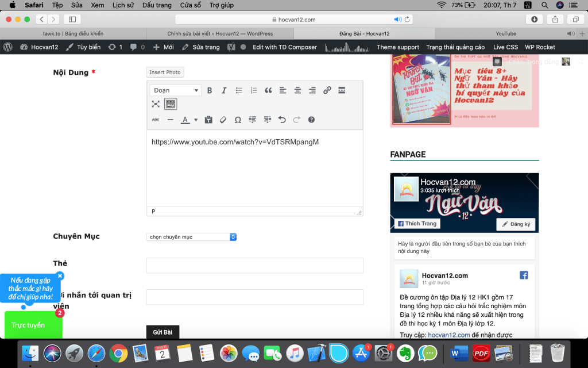The image size is (588, 368).
Task: Enter distraction-free fullscreen editor mode
Action: pos(156,104)
